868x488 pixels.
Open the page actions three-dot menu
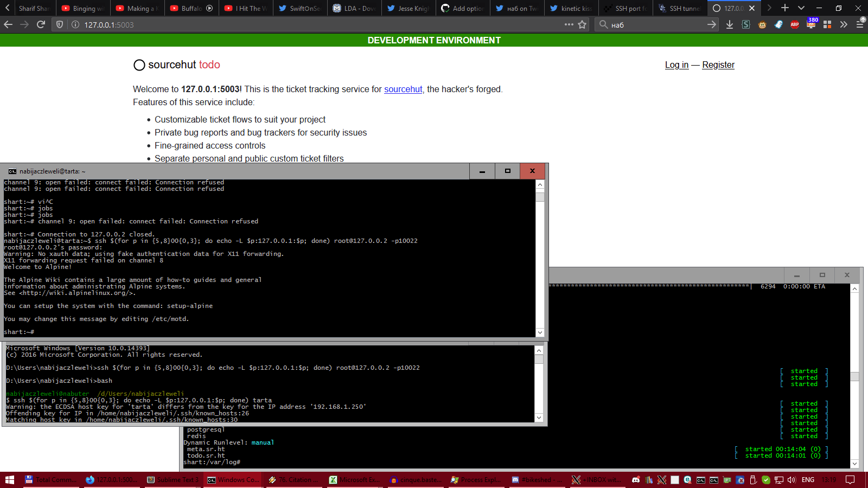569,24
